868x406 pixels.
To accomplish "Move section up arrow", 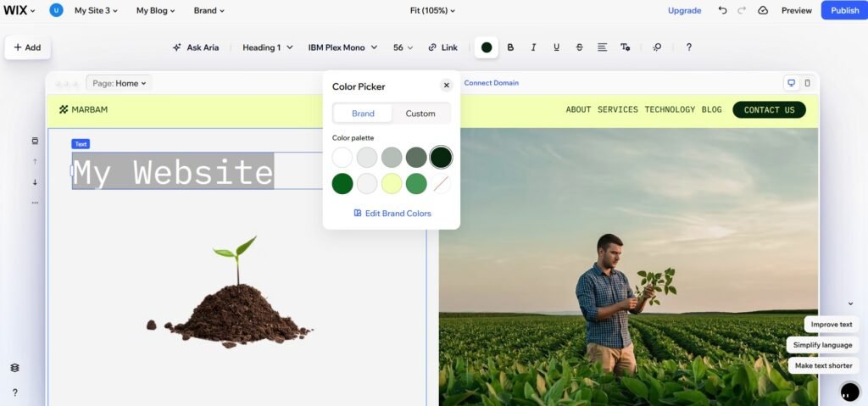I will click(35, 162).
